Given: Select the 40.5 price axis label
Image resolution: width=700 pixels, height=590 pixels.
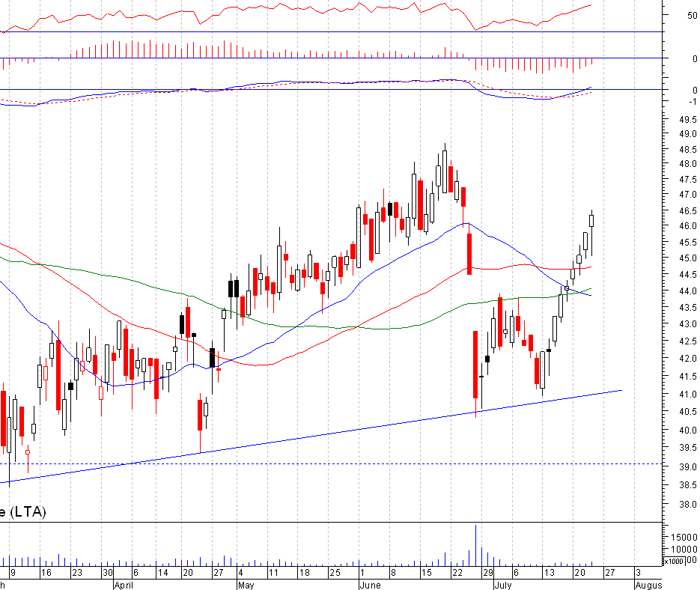Looking at the screenshot, I should pyautogui.click(x=687, y=412).
